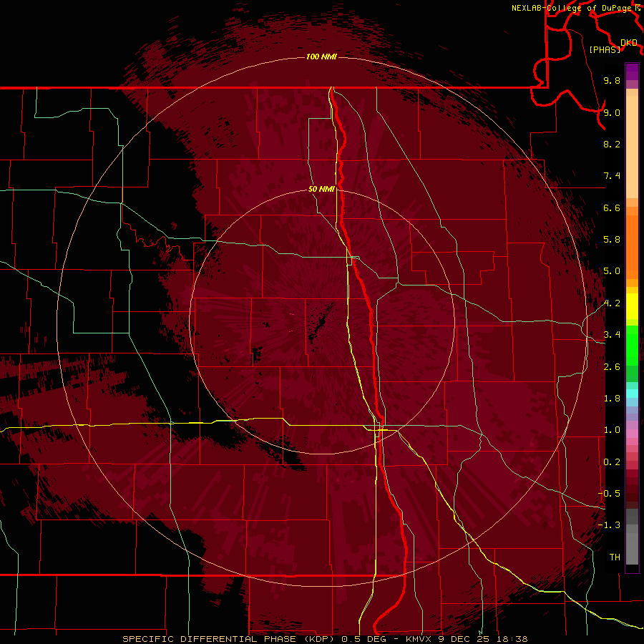Click the radar site at the rings' center

[321, 321]
